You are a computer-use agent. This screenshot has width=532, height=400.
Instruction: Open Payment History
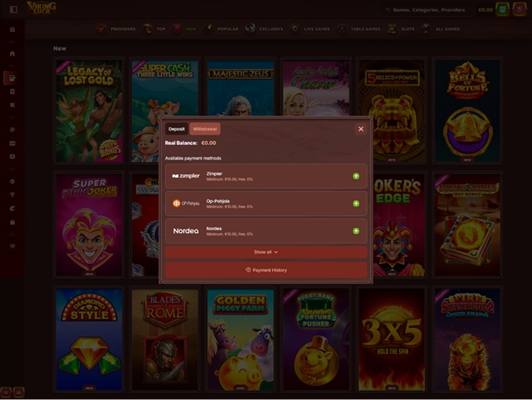click(266, 270)
